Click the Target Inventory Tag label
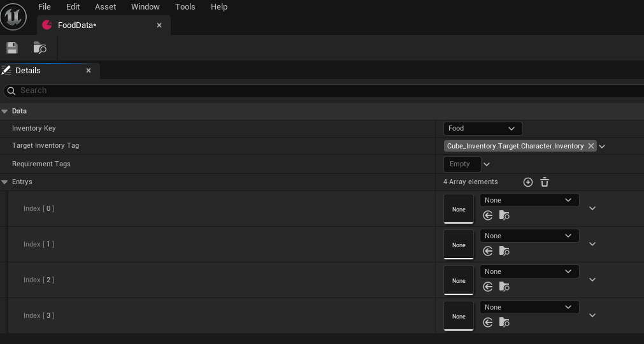Viewport: 644px width, 344px height. [x=46, y=146]
